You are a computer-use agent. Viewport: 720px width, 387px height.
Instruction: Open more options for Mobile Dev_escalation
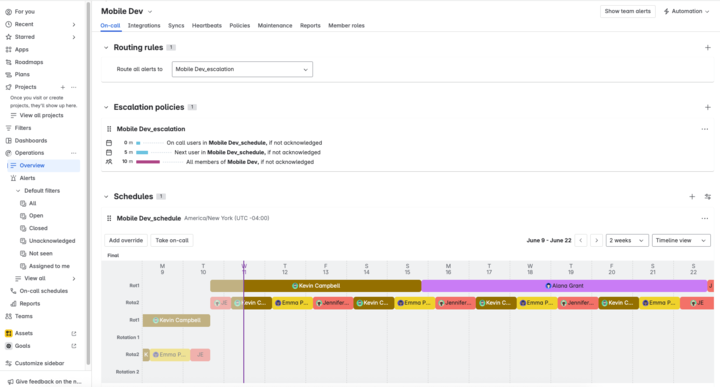pos(705,129)
